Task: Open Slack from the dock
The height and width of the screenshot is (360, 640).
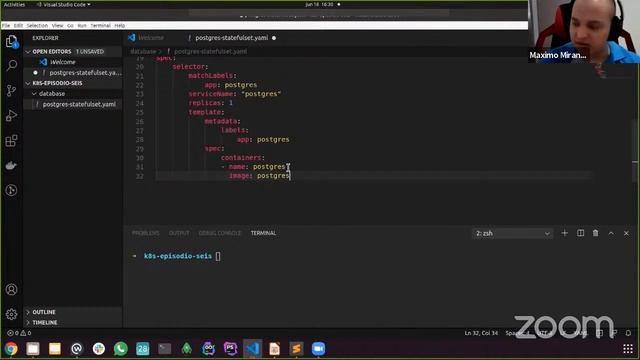Action: (99, 349)
